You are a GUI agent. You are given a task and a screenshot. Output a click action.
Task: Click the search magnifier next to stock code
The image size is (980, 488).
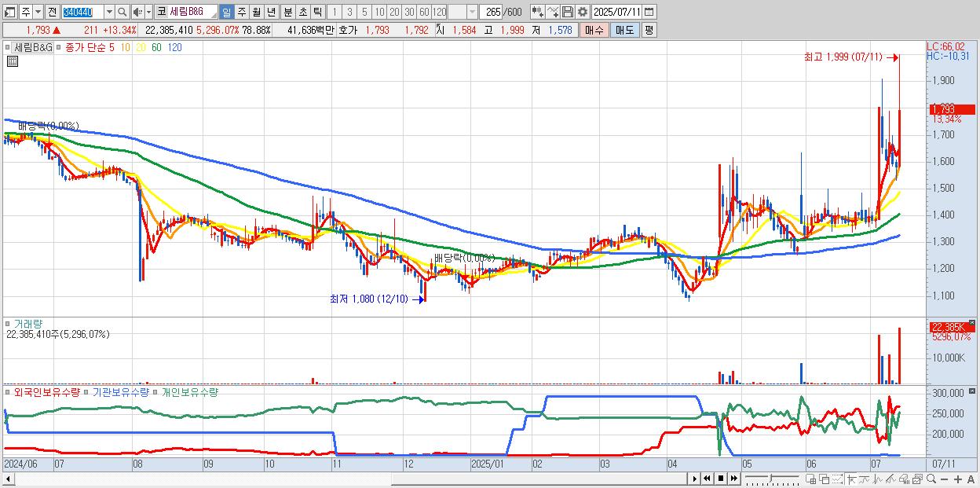tap(122, 12)
